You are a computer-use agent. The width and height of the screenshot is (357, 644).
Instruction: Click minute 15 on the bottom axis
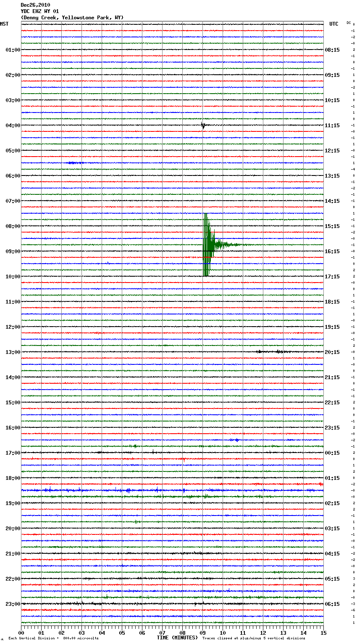click(323, 632)
